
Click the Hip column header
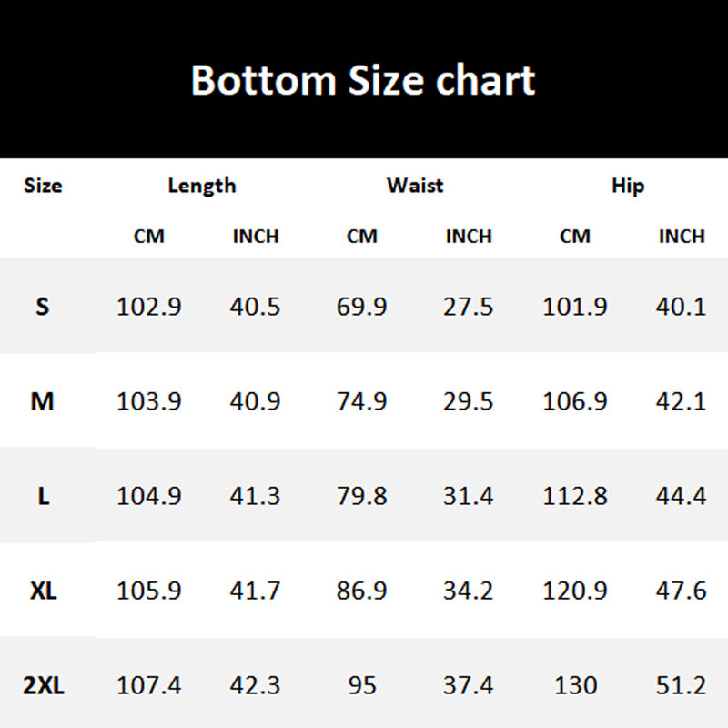(628, 186)
